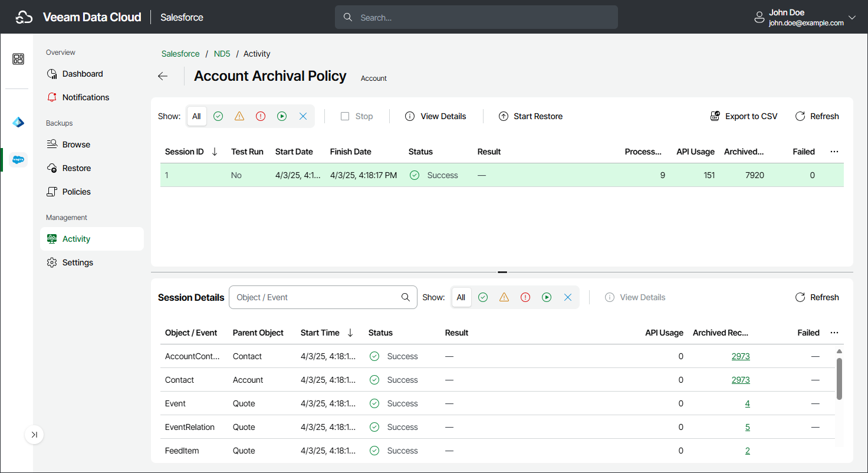This screenshot has height=473, width=868.
Task: Filter Session Details by success icon
Action: coord(483,297)
